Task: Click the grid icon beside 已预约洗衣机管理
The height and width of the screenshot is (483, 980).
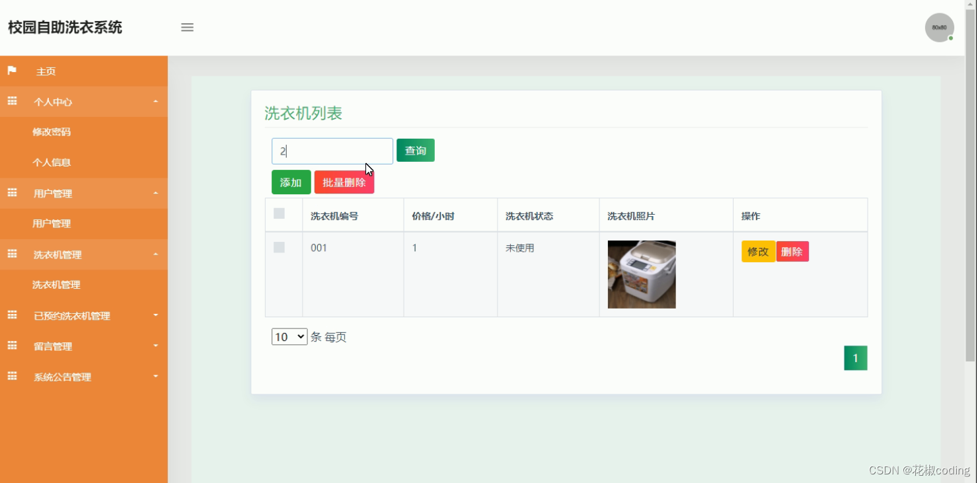Action: point(12,315)
